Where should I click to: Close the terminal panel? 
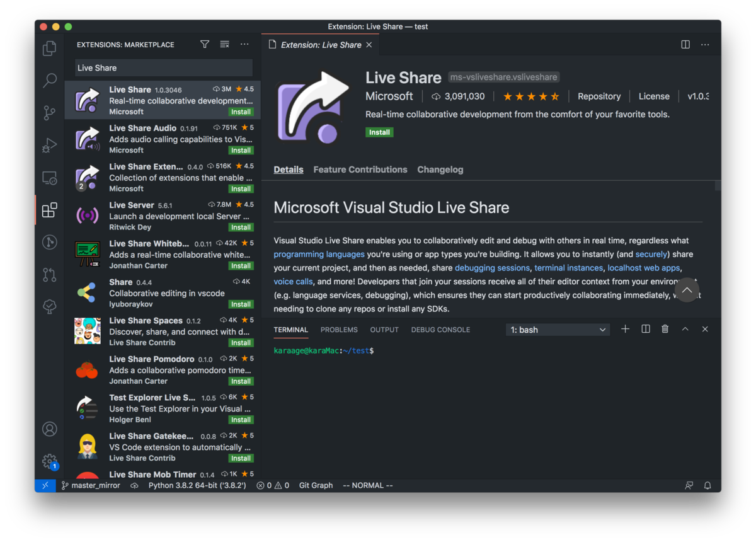tap(705, 329)
